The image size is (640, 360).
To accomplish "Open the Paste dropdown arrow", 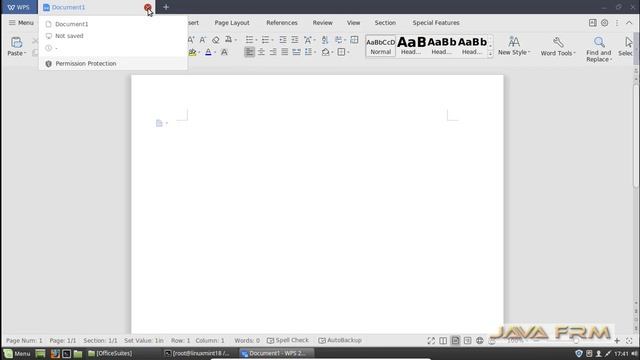I will [25, 53].
